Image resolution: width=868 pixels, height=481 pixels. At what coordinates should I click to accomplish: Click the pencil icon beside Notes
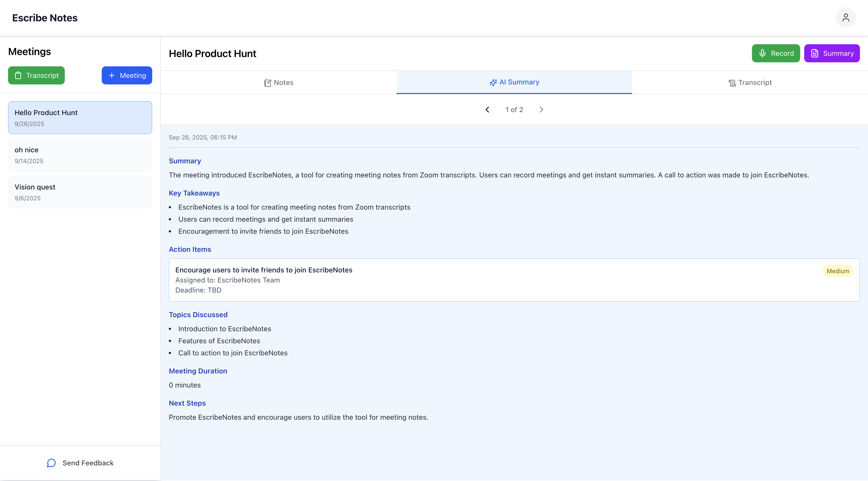tap(267, 83)
